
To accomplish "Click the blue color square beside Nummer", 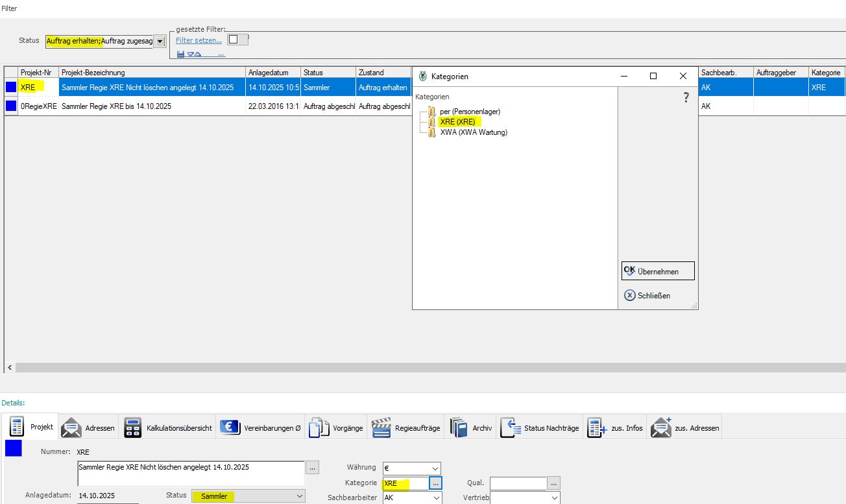I will point(13,448).
